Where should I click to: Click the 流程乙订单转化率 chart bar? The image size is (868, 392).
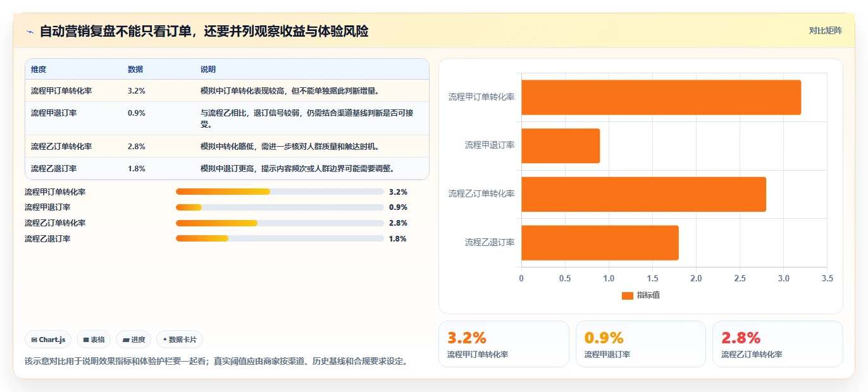(643, 194)
